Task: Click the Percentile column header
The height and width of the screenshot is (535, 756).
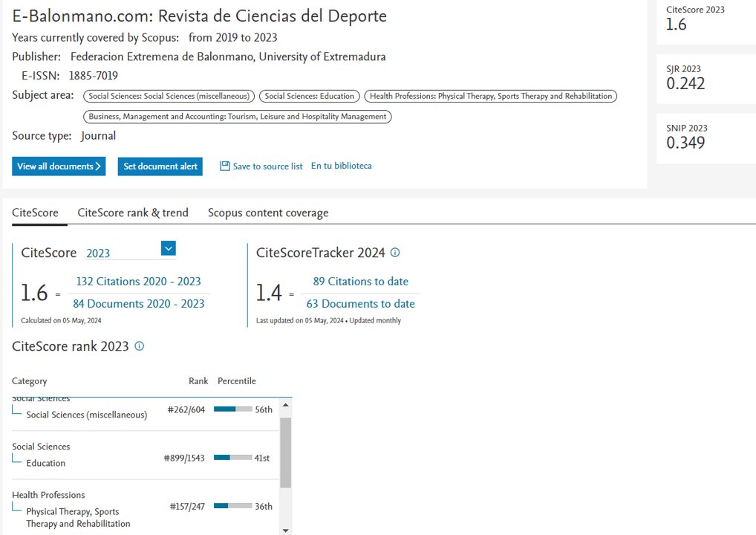Action: [237, 380]
